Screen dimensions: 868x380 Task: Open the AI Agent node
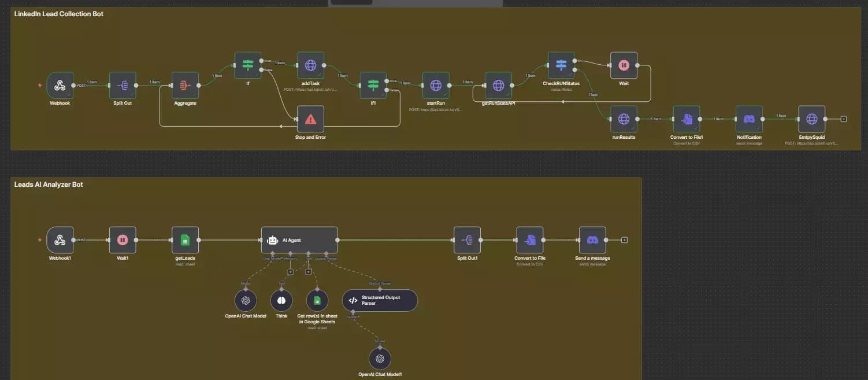click(x=299, y=239)
